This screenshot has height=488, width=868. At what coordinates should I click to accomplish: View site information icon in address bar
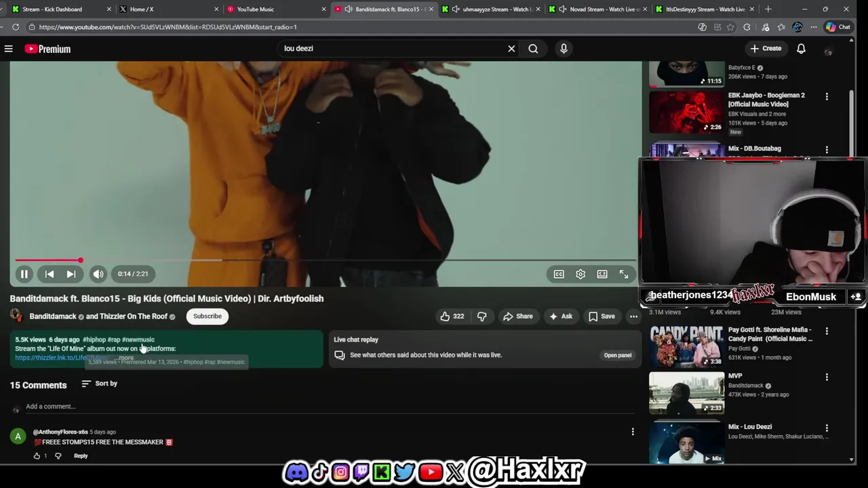pyautogui.click(x=31, y=27)
